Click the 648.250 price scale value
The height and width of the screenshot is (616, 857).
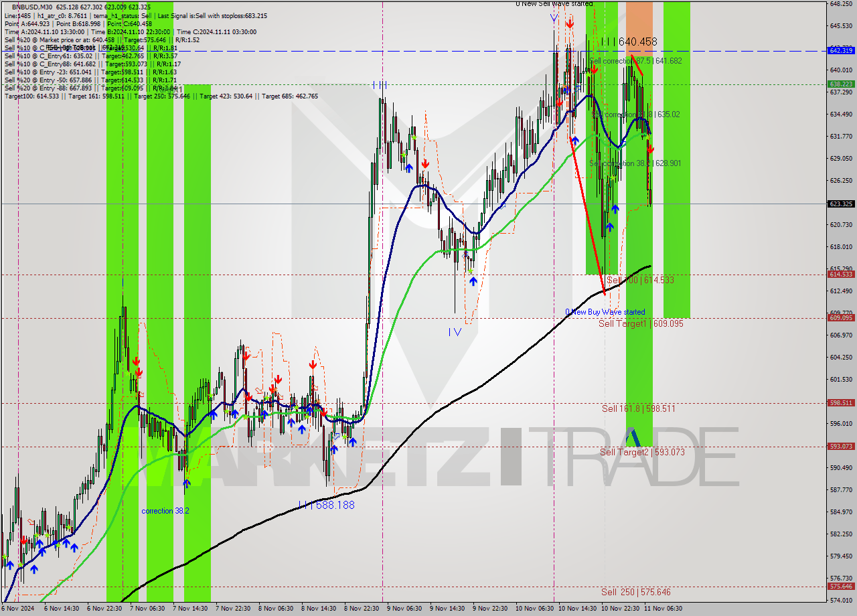point(841,3)
